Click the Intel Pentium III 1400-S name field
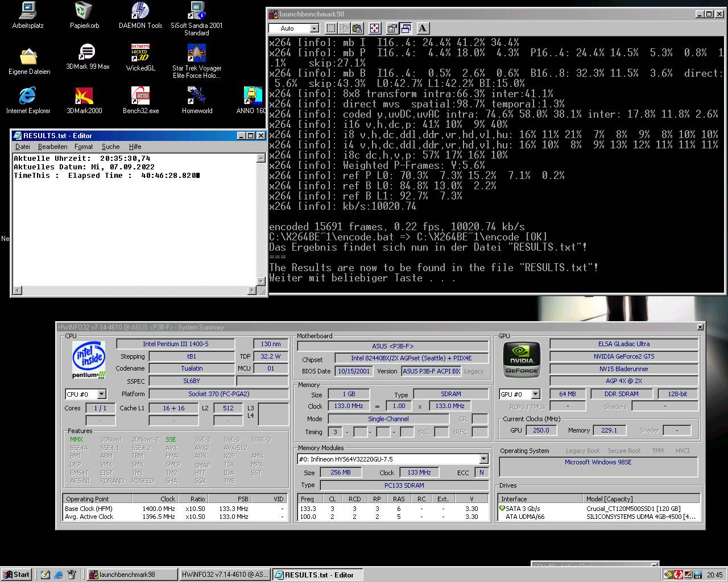This screenshot has width=728, height=582. (x=175, y=344)
